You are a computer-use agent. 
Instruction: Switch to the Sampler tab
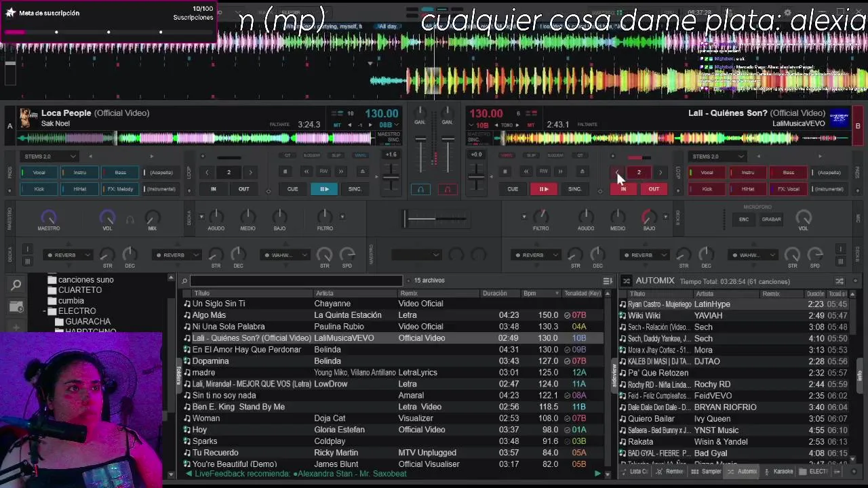click(x=707, y=472)
